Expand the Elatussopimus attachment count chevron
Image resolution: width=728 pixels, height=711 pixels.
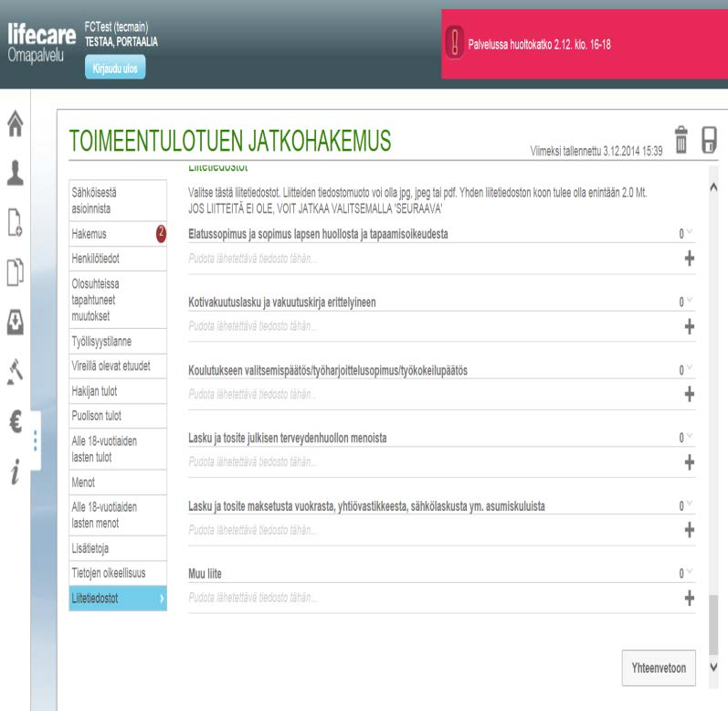[690, 231]
